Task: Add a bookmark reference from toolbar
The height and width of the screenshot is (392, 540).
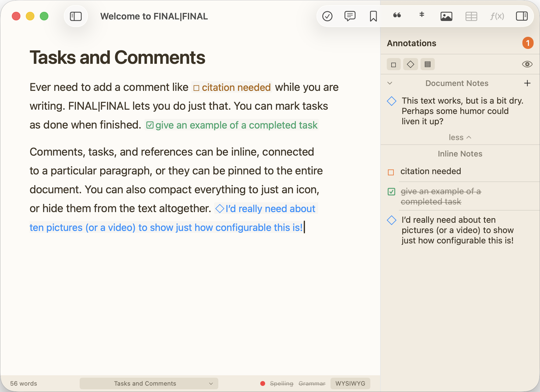Action: [373, 16]
